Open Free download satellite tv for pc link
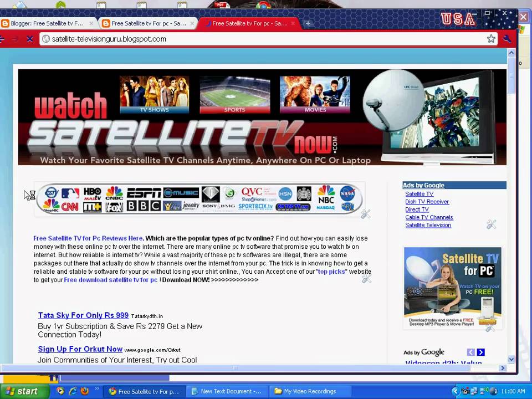The image size is (532, 399). tap(111, 280)
